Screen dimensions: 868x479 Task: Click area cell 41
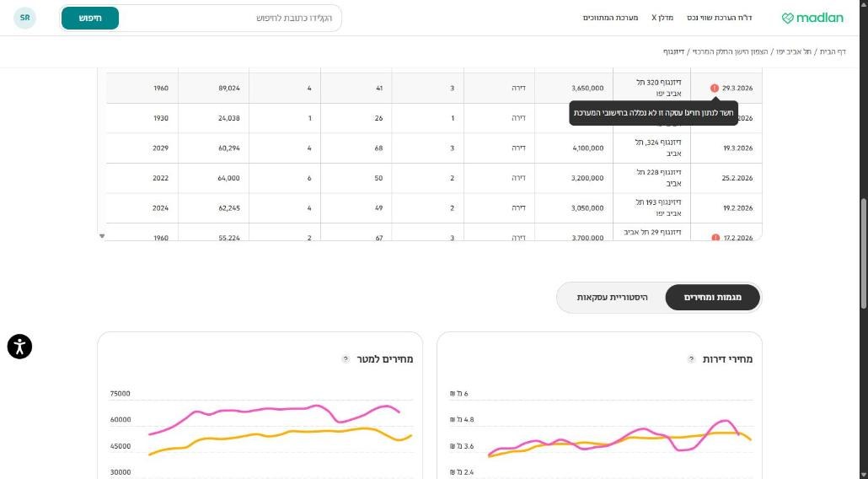pyautogui.click(x=379, y=88)
